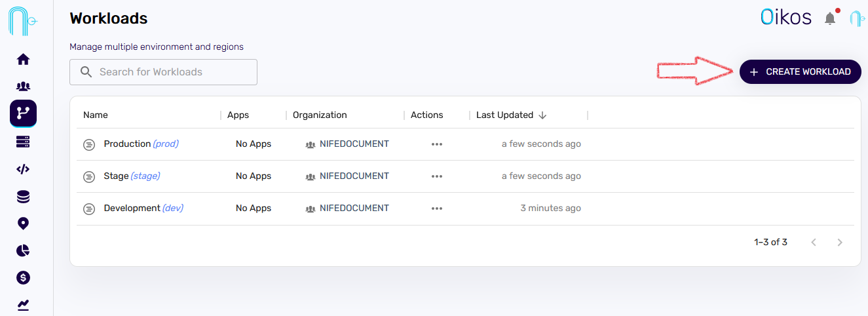Open the location pin icon in sidebar

click(23, 224)
